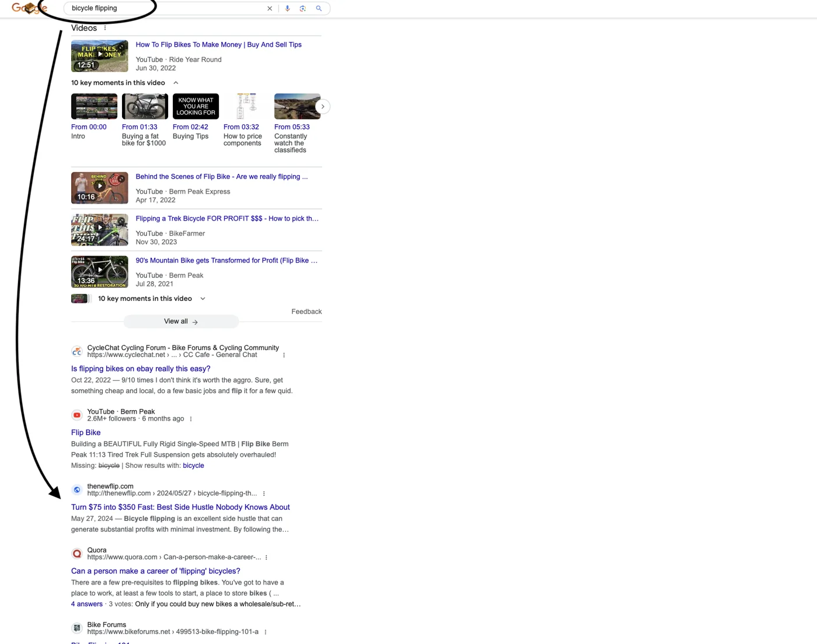This screenshot has height=644, width=817.
Task: Click the CycleChat site favicon
Action: coord(77,351)
